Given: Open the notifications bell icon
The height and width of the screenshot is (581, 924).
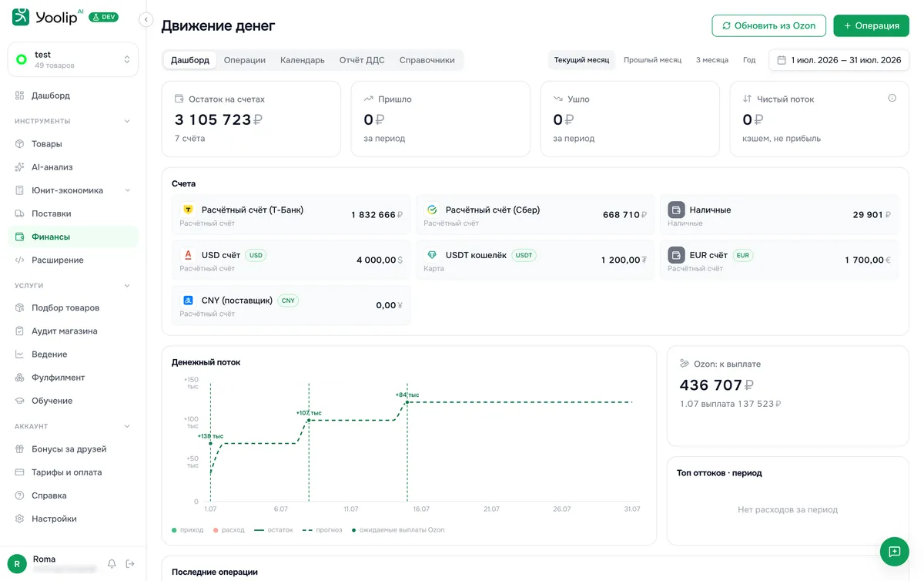Looking at the screenshot, I should click(112, 564).
